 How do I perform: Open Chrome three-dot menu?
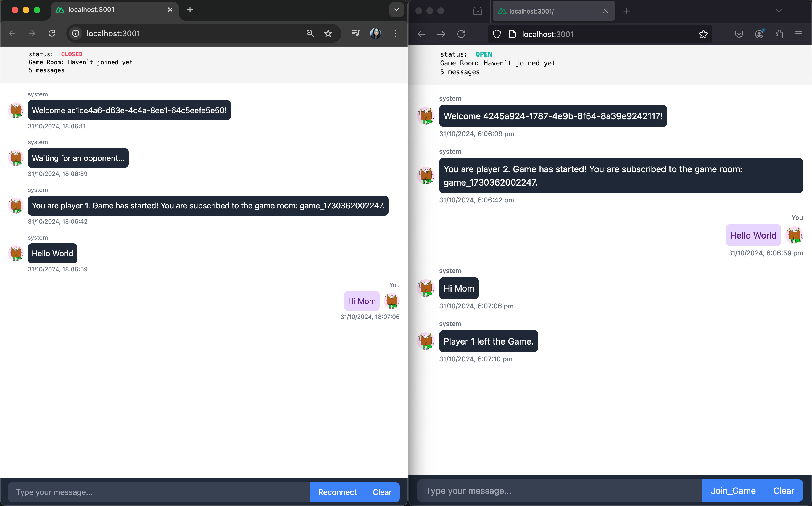396,33
